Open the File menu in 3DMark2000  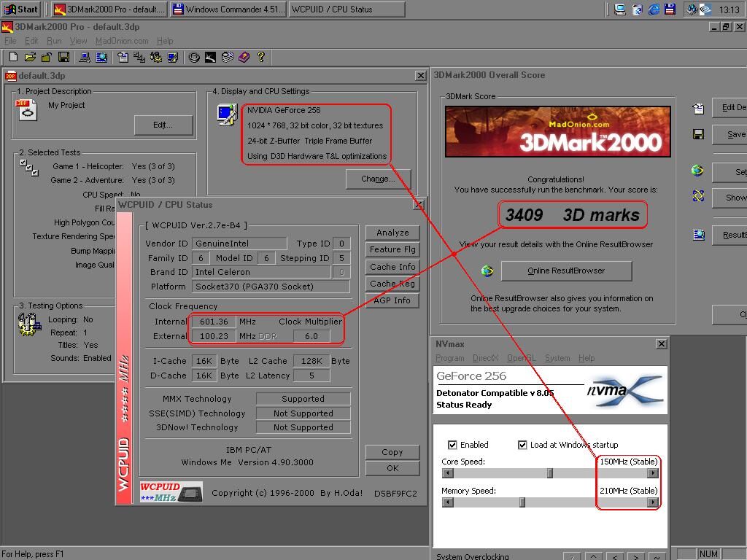(10, 41)
